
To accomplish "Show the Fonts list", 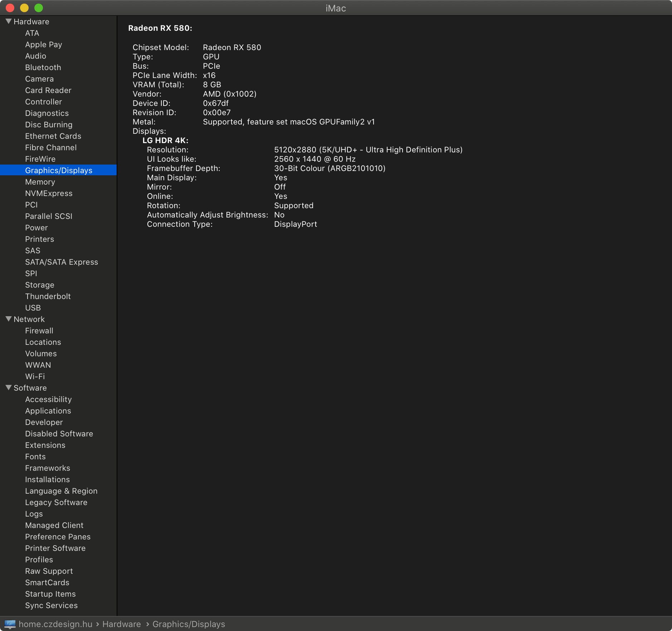I will pyautogui.click(x=35, y=457).
